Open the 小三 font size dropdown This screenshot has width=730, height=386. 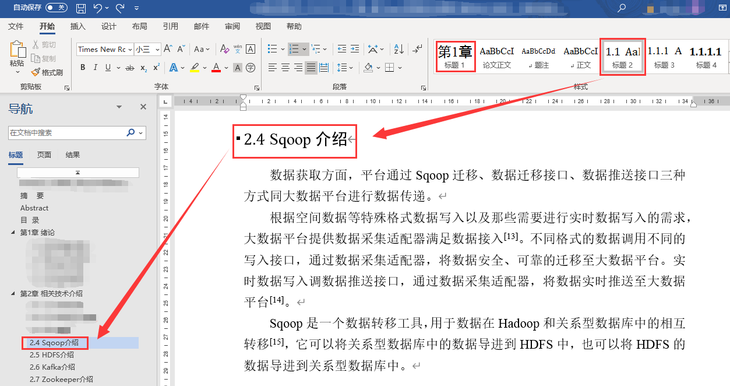158,49
